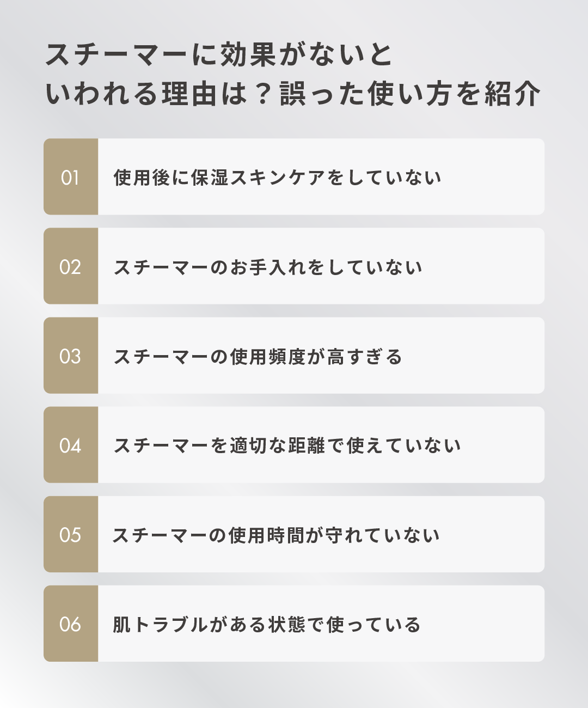This screenshot has height=708, width=588.
Task: Open the スチーマーの使用頻度が高すぎる item text
Action: tap(258, 356)
